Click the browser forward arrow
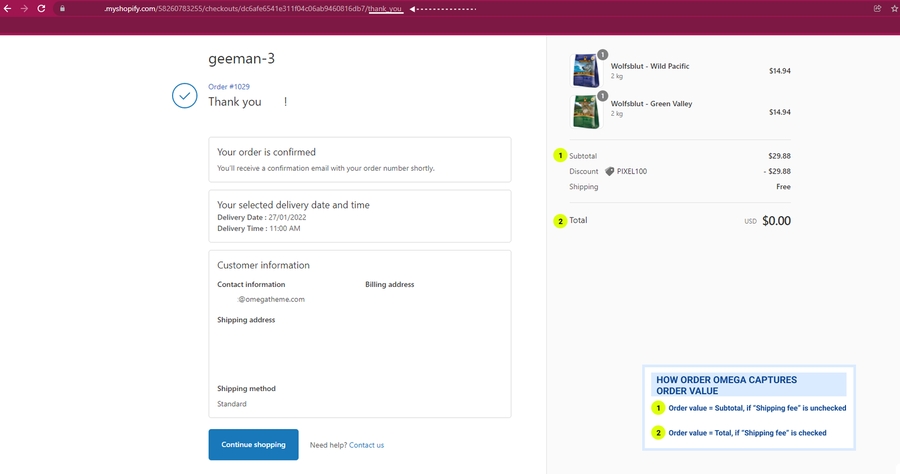Image resolution: width=900 pixels, height=474 pixels. [24, 8]
